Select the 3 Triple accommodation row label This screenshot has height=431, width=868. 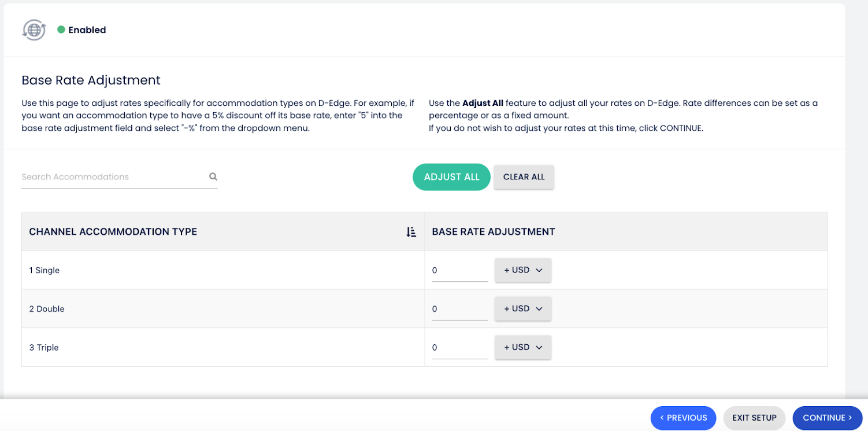click(x=44, y=348)
